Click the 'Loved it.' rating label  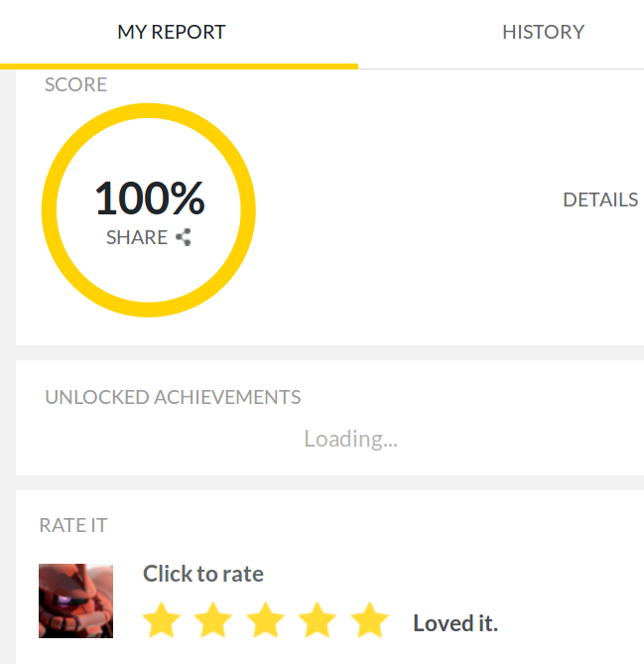tap(455, 623)
